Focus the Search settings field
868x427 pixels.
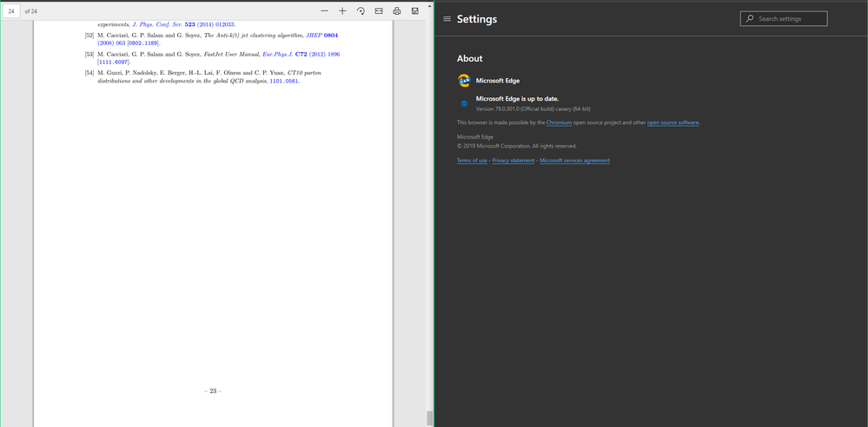coord(784,19)
